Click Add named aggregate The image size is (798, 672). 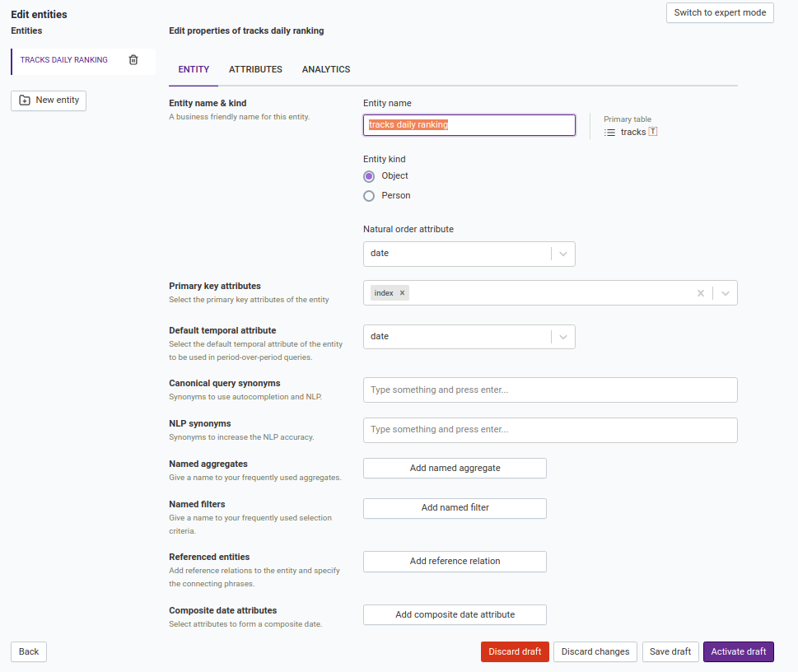(455, 469)
